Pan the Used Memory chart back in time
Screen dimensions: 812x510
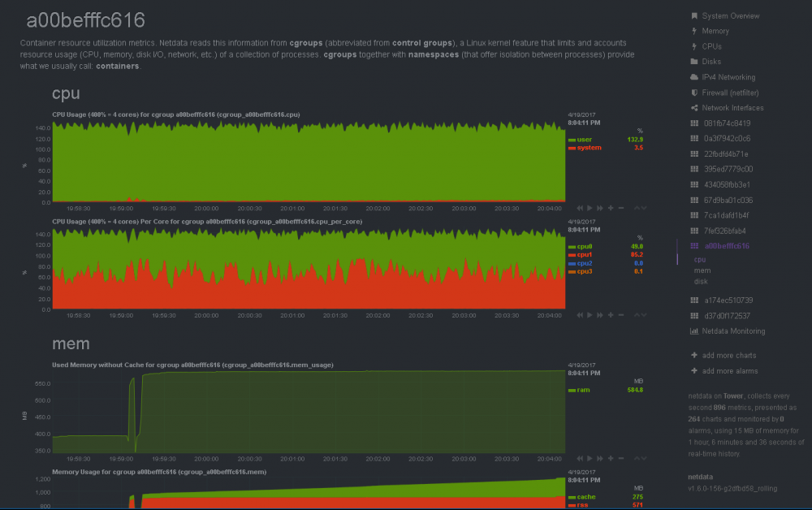tap(580, 458)
